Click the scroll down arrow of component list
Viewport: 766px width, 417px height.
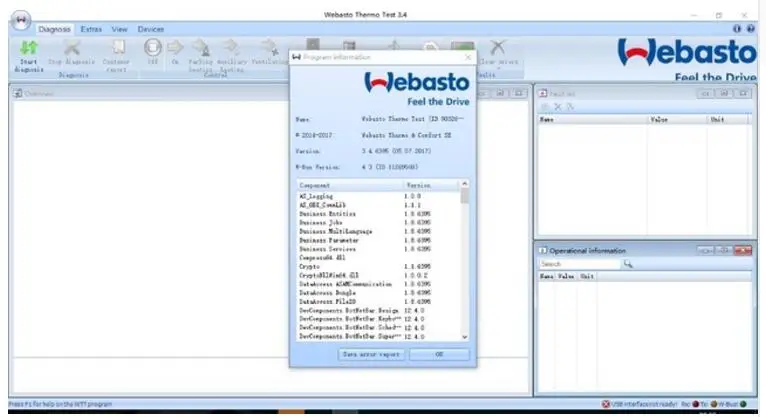[x=465, y=337]
